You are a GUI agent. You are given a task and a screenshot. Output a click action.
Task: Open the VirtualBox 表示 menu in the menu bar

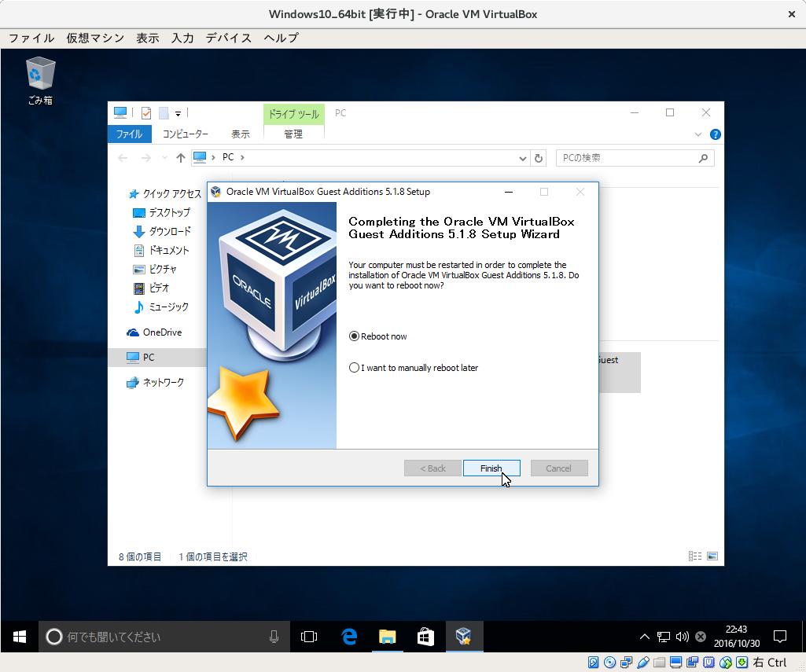(x=148, y=38)
